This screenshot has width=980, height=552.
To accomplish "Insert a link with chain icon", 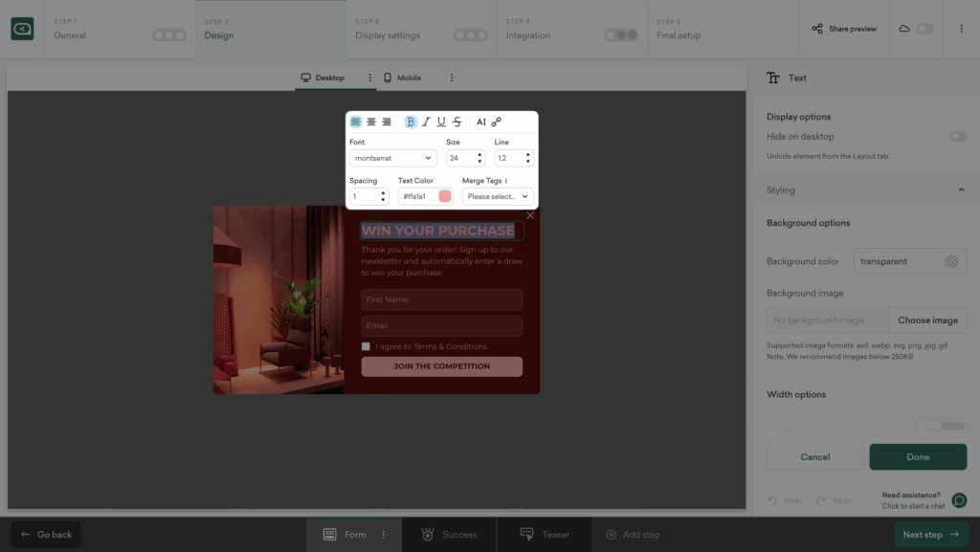I will pyautogui.click(x=497, y=121).
